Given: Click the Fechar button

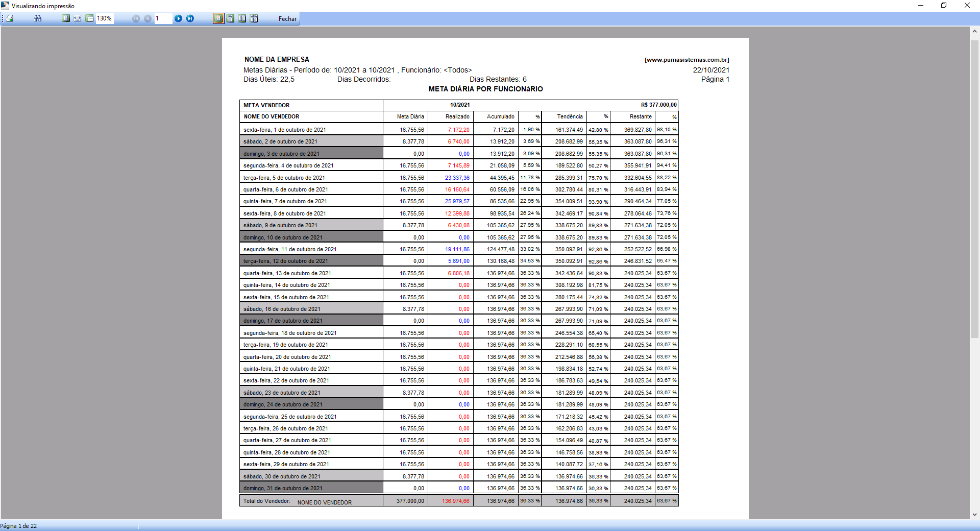Looking at the screenshot, I should (287, 19).
